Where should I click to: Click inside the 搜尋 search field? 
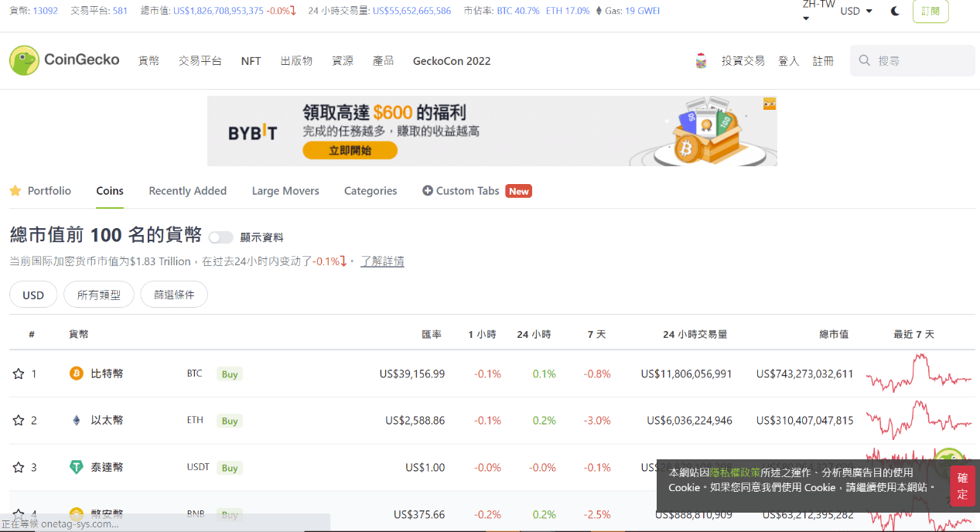tap(913, 60)
